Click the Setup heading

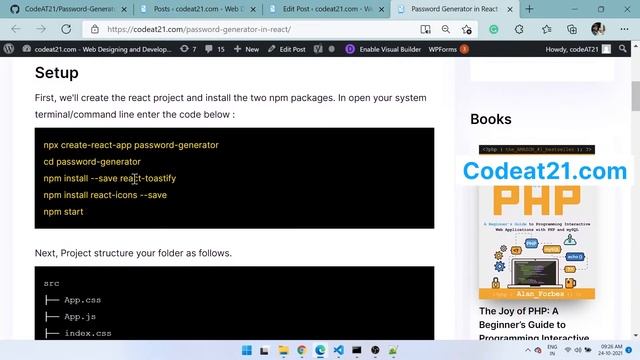click(x=57, y=73)
